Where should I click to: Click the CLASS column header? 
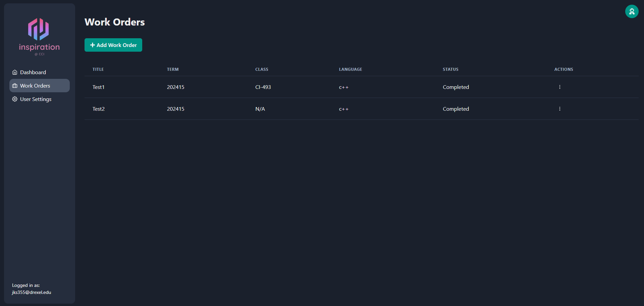tap(262, 69)
